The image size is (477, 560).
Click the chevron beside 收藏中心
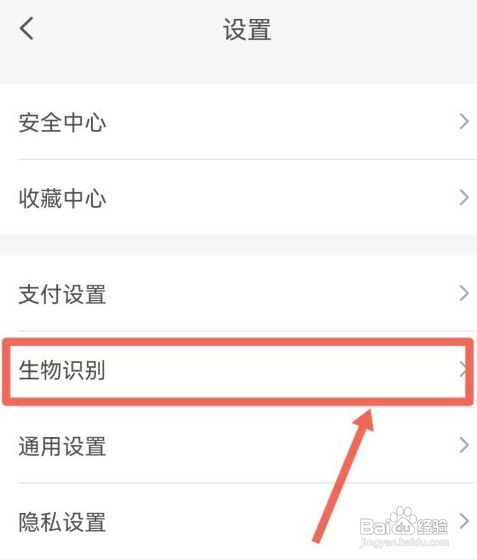[x=464, y=198]
